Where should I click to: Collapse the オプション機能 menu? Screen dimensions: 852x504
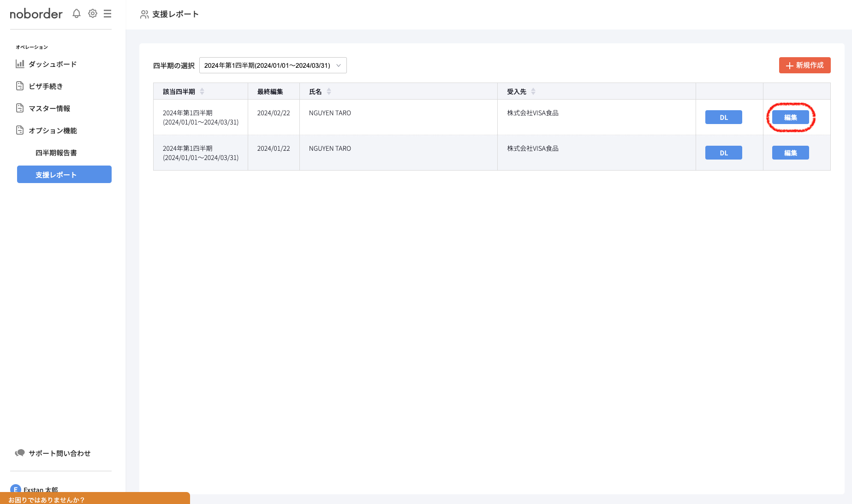coord(53,130)
